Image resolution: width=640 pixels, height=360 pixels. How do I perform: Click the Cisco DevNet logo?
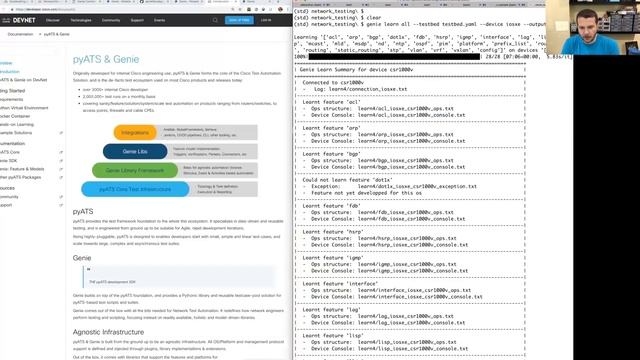point(19,20)
